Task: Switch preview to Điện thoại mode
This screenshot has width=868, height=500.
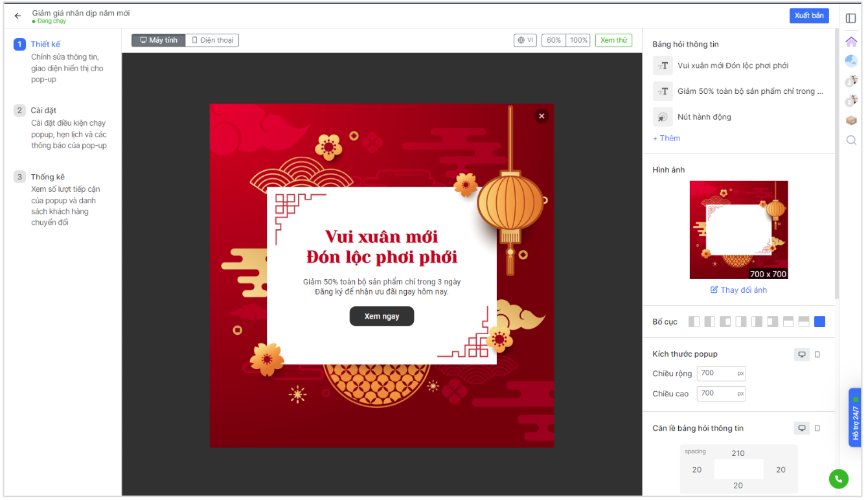Action: (x=212, y=40)
